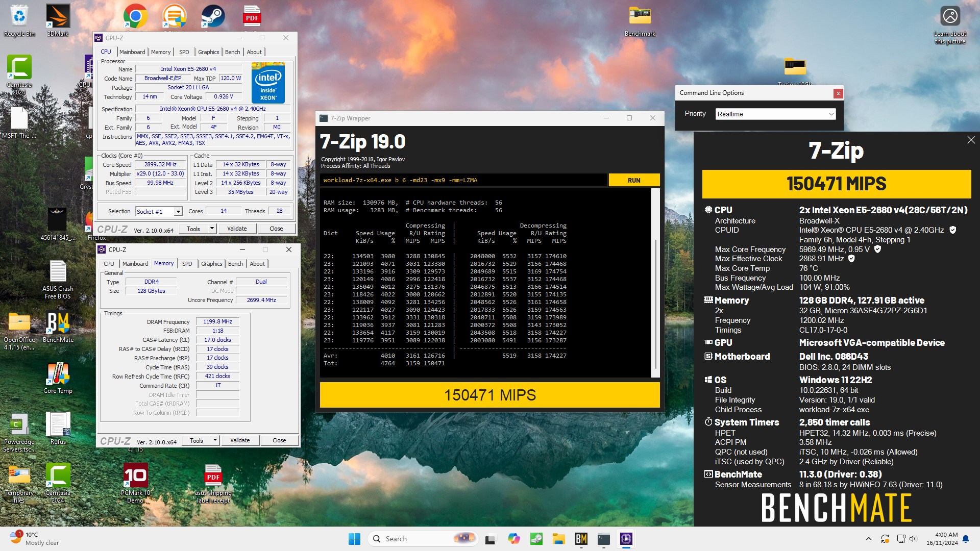Open Task View from the taskbar
The width and height of the screenshot is (980, 551).
(x=491, y=539)
